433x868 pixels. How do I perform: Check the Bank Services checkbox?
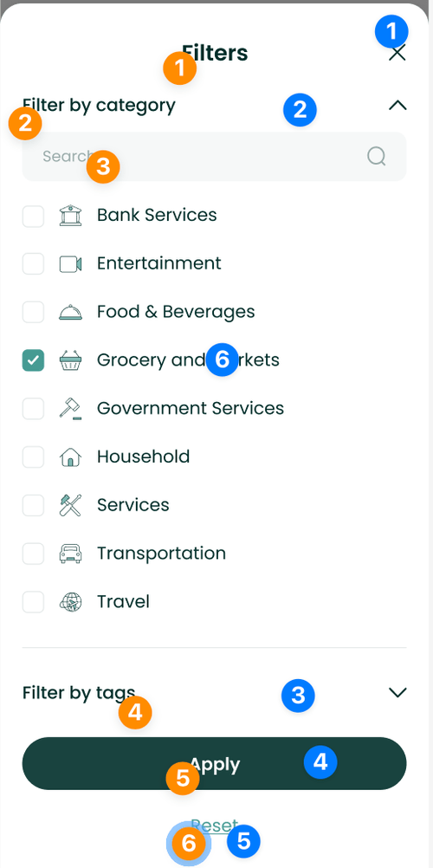click(33, 216)
